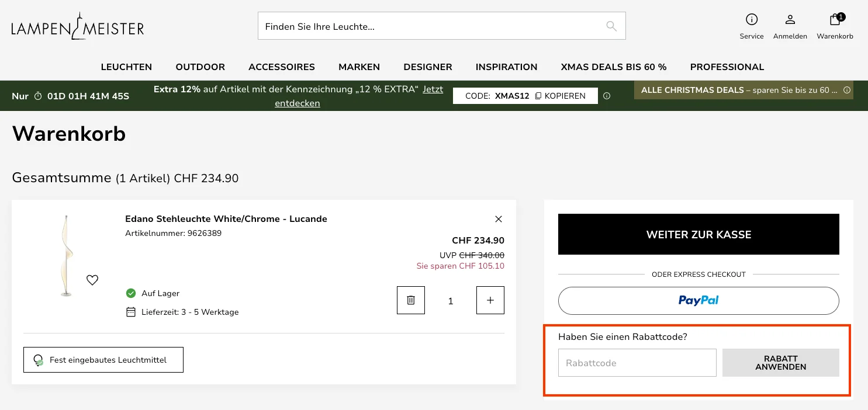
Task: Click info icon next to XMAS12 code
Action: tap(607, 96)
